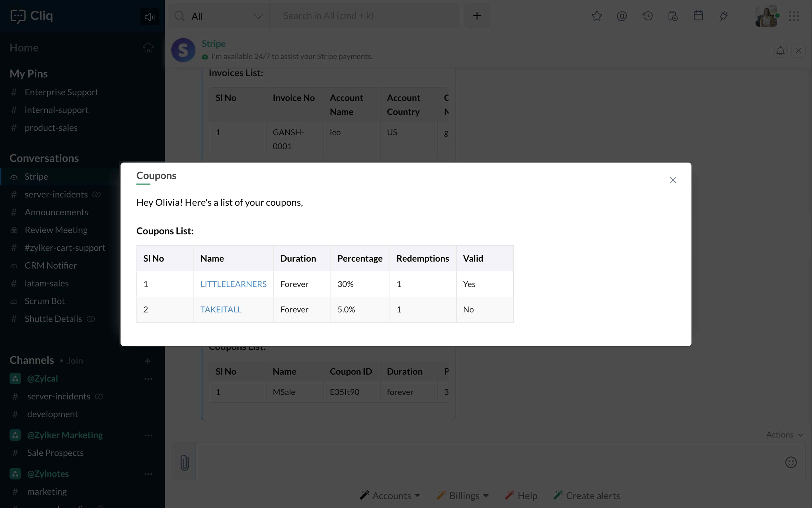Click the attachment paperclip icon

184,462
